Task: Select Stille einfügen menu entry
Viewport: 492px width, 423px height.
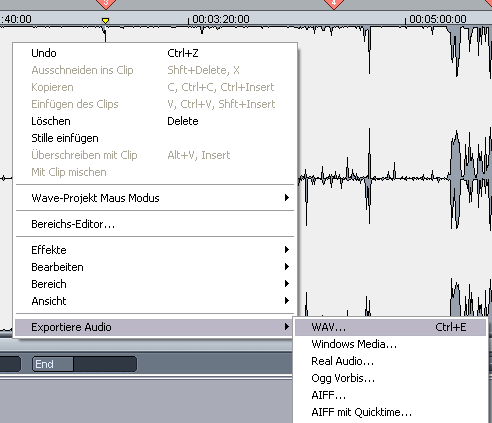Action: click(x=155, y=138)
